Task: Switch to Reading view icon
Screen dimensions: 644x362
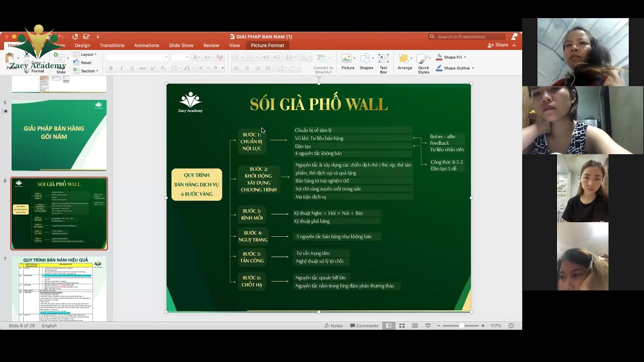Action: coord(415,326)
